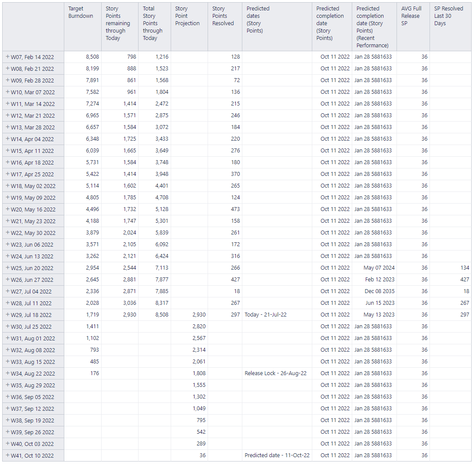Select the W14, Apr 04 2022 row label

point(33,139)
